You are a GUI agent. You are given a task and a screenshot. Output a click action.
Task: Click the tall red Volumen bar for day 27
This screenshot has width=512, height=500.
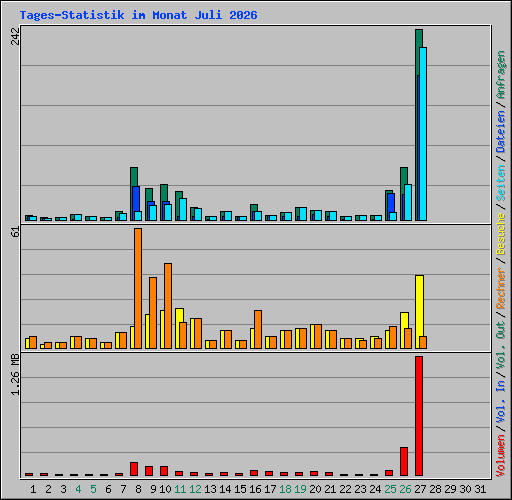tap(419, 416)
